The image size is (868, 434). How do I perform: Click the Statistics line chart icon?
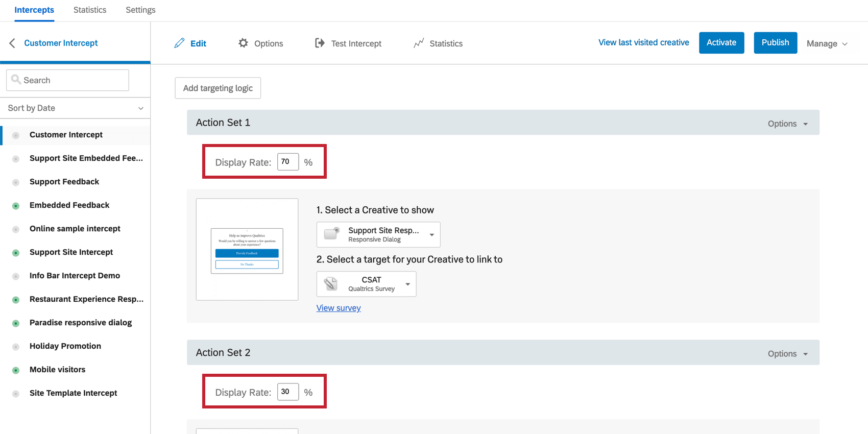419,43
